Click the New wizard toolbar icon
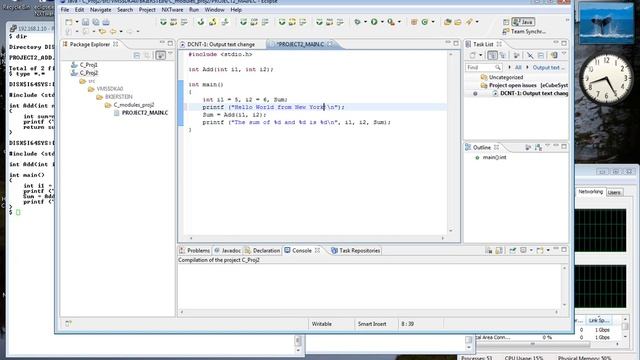 coord(69,22)
